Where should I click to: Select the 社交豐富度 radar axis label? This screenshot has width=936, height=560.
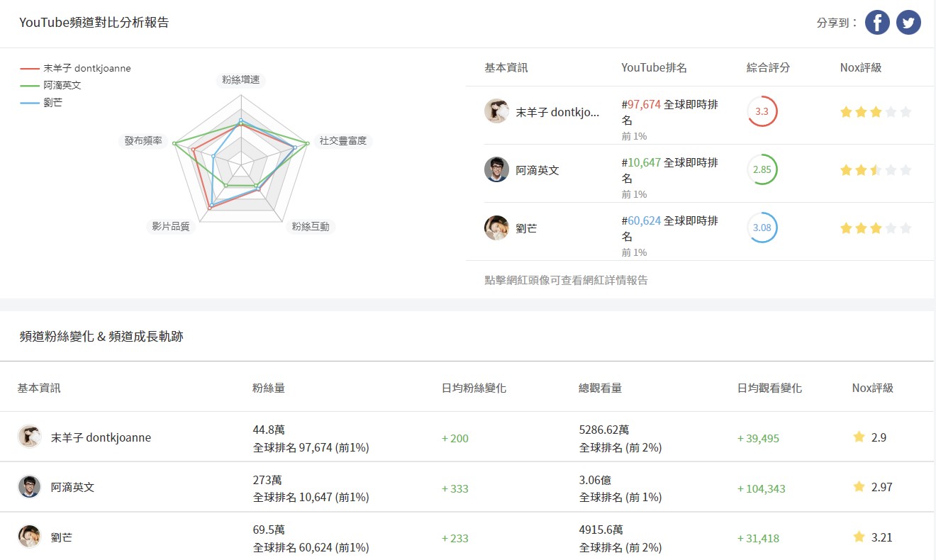coord(343,140)
